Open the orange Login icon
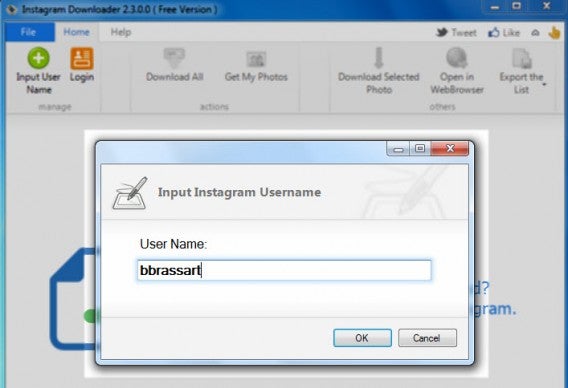The image size is (568, 388). [82, 58]
